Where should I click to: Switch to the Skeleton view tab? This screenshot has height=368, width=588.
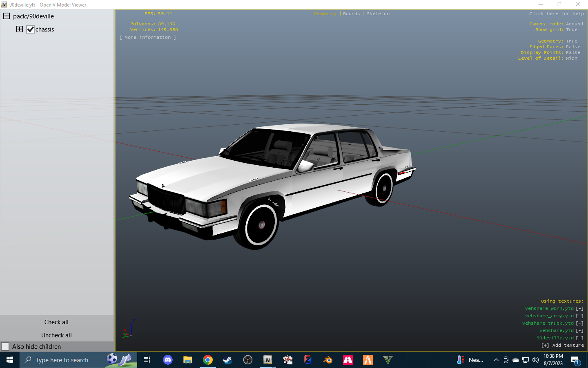click(x=378, y=14)
